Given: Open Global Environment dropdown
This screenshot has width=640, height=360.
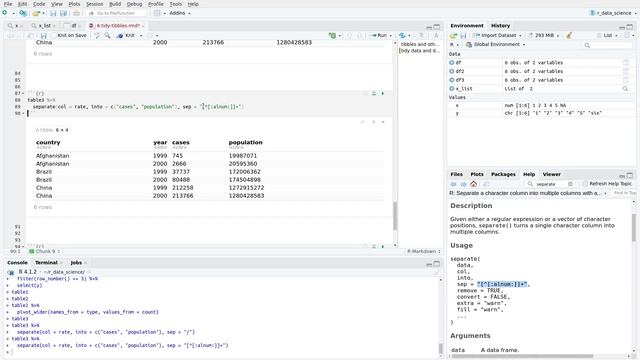Looking at the screenshot, I should click(x=496, y=44).
